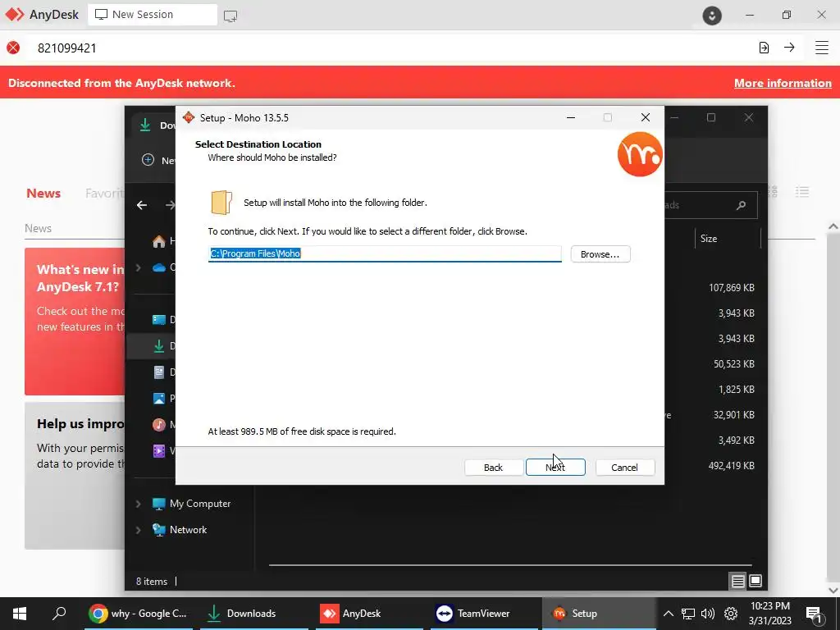Open AnyDesk hamburger menu
The height and width of the screenshot is (630, 840).
coord(822,48)
